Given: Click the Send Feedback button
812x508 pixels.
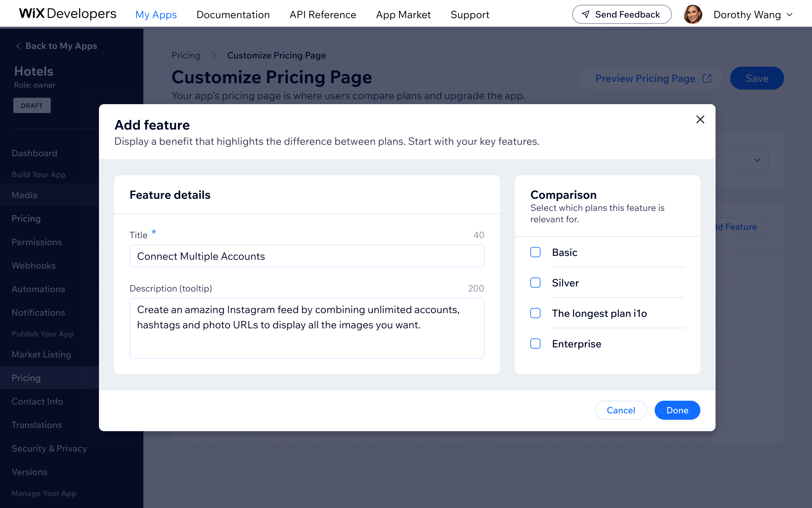Looking at the screenshot, I should tap(622, 15).
